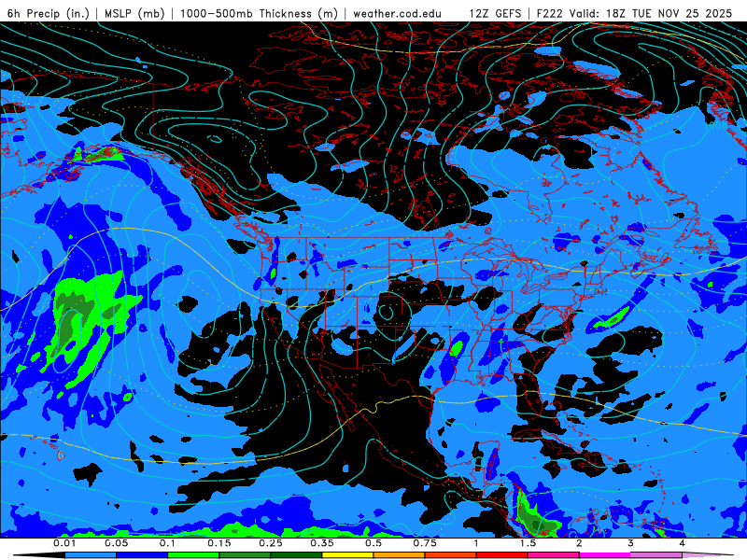Select the red-orange 0.75–1 legend swatch
Image resolution: width=747 pixels, height=560 pixels.
click(x=451, y=555)
